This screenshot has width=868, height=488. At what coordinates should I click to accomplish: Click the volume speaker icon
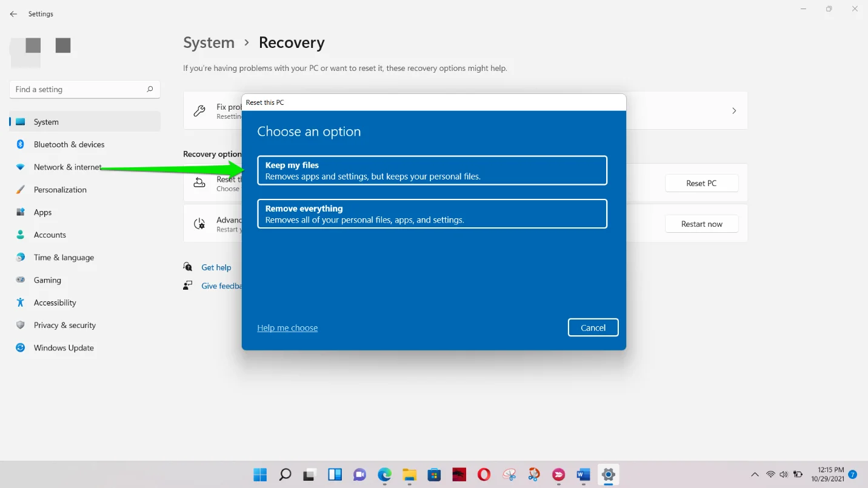[x=784, y=474]
